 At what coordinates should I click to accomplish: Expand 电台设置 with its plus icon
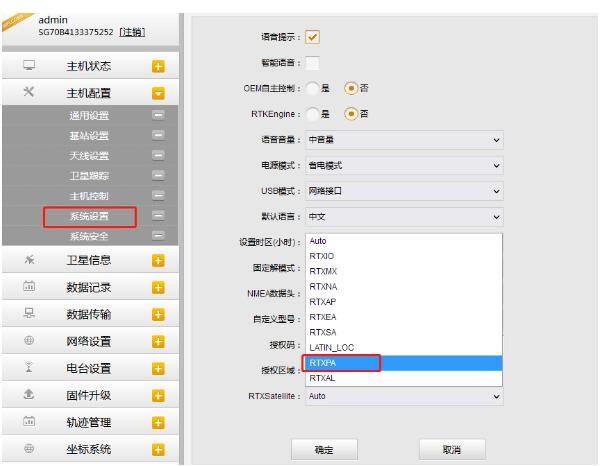(x=158, y=369)
